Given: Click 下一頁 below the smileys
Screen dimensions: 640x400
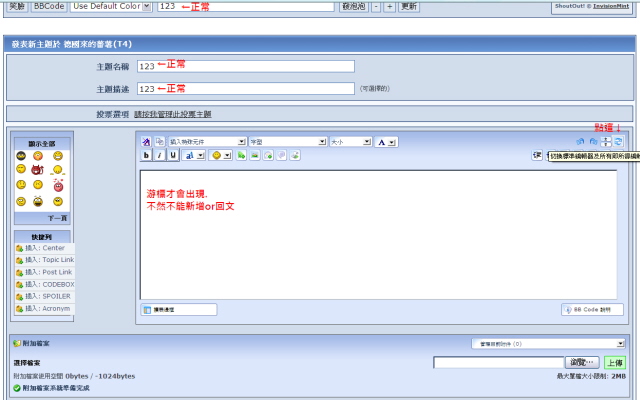Looking at the screenshot, I should pos(57,218).
